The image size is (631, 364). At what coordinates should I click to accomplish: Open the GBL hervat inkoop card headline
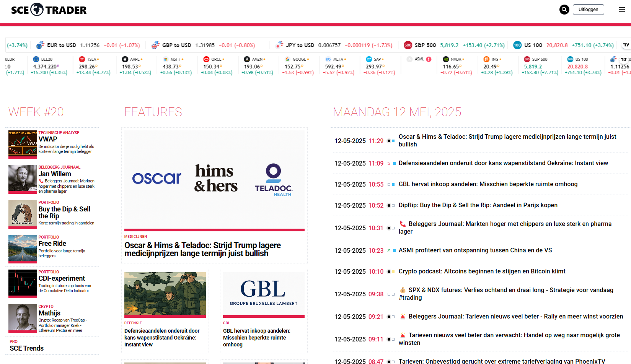coord(257,338)
